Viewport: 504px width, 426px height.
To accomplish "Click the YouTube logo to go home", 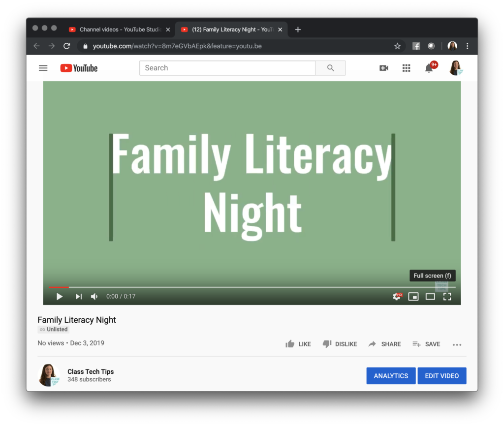I will (x=78, y=68).
